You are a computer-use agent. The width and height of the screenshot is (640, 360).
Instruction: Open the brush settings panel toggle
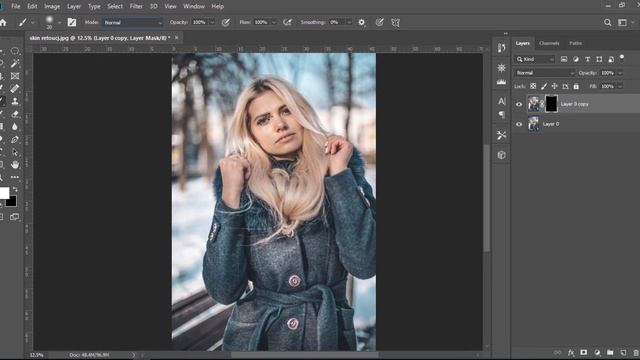72,22
